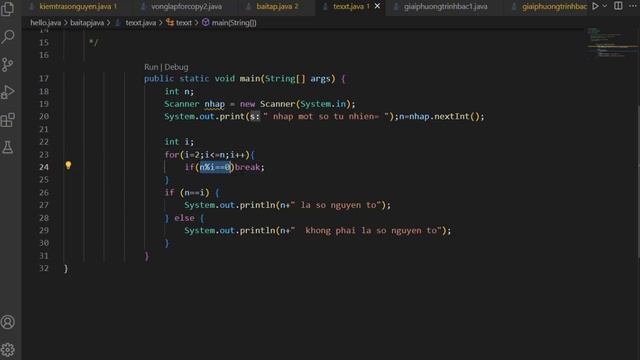Click the 'for' keyword on line 23
The height and width of the screenshot is (360, 640).
click(x=171, y=155)
